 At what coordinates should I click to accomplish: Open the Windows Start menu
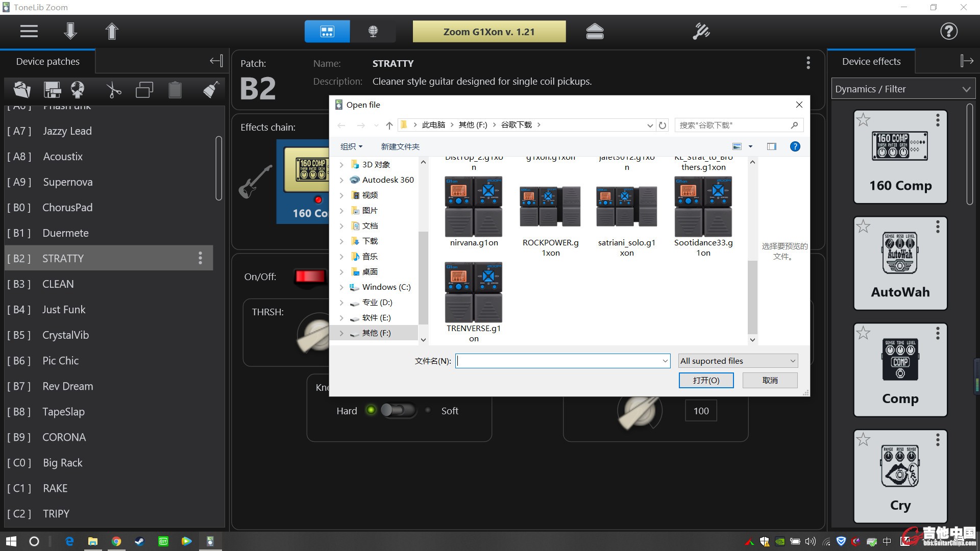tap(11, 541)
